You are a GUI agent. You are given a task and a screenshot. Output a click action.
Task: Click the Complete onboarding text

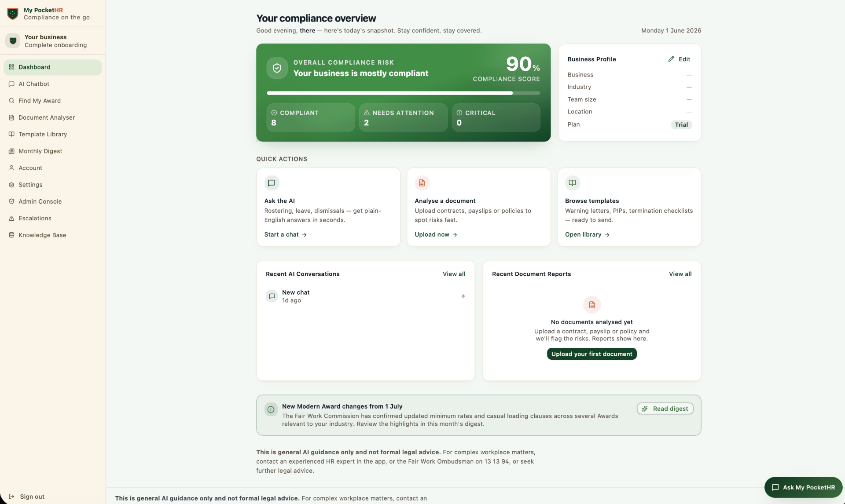point(55,45)
